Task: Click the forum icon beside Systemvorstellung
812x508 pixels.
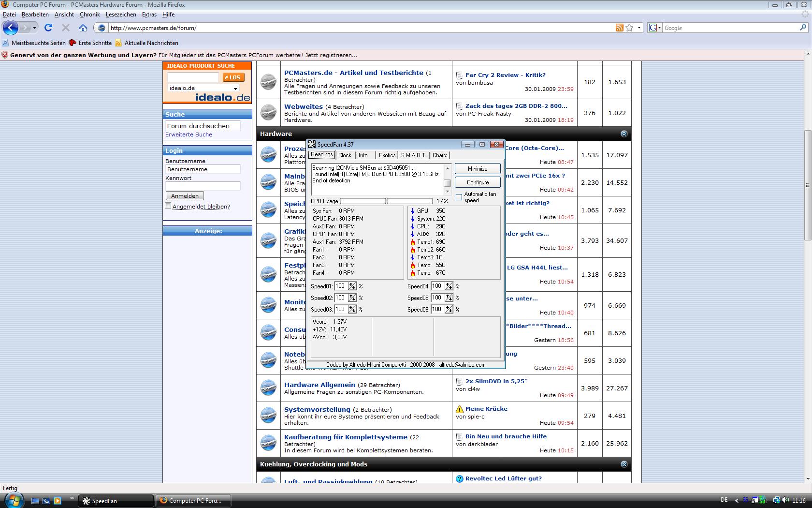Action: (268, 415)
